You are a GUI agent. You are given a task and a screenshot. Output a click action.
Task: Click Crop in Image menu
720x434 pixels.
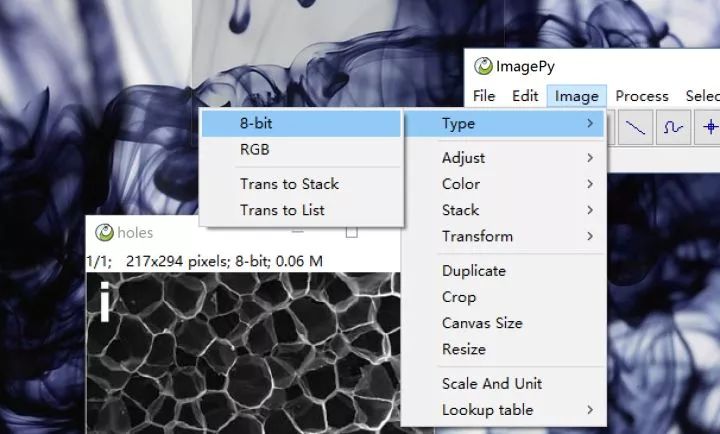[x=504, y=297]
